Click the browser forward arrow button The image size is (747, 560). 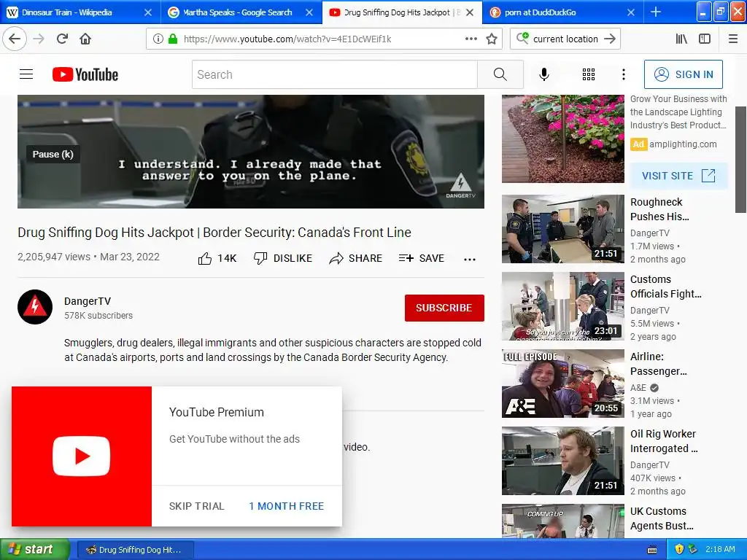pos(39,39)
